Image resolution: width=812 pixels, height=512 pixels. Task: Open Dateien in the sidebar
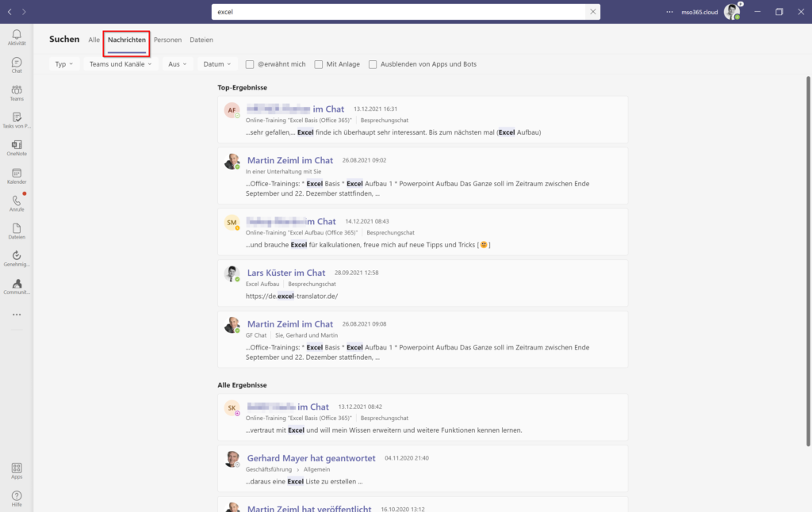(17, 231)
